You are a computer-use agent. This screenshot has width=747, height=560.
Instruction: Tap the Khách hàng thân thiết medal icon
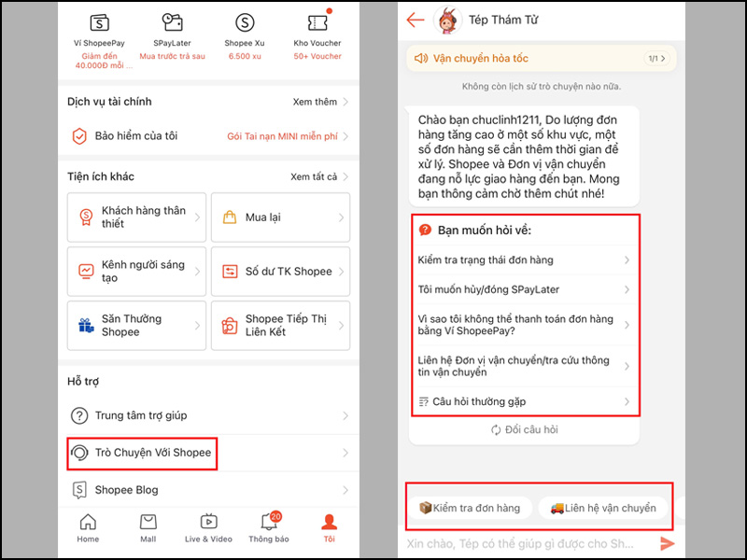tap(86, 217)
